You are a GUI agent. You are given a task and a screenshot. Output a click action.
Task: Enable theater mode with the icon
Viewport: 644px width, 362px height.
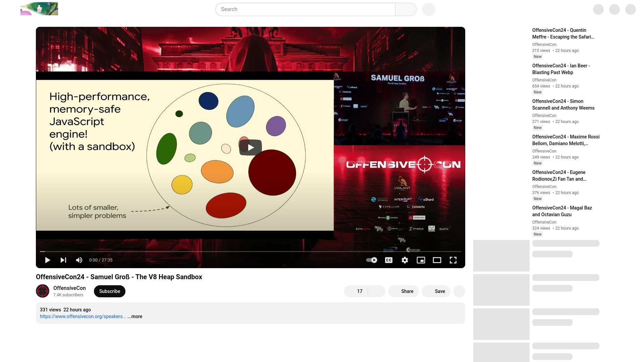(437, 260)
